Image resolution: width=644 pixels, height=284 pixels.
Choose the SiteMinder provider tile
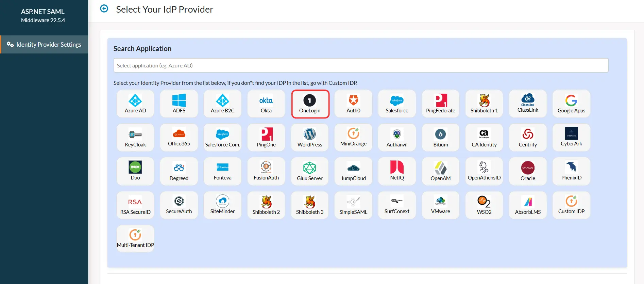tap(222, 205)
